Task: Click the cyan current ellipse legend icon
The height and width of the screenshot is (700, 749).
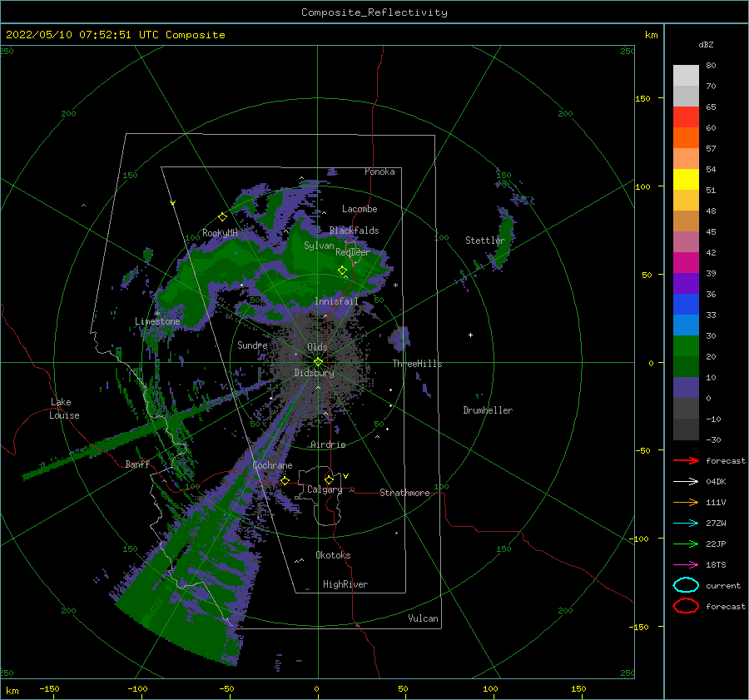Action: click(686, 585)
